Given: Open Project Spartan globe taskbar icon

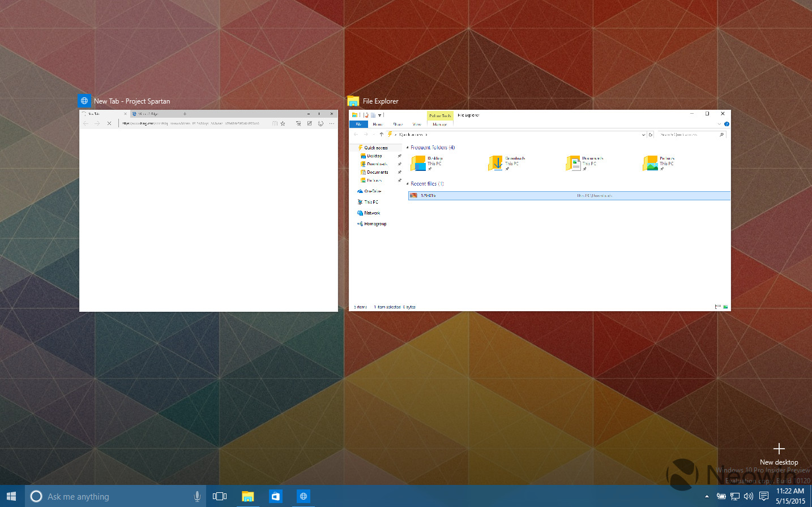Looking at the screenshot, I should tap(303, 496).
